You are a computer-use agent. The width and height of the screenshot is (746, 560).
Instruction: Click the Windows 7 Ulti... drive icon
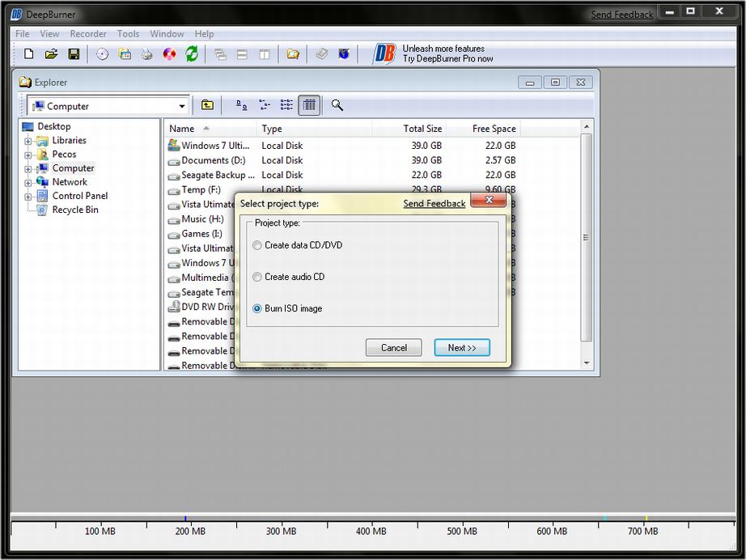pos(174,146)
